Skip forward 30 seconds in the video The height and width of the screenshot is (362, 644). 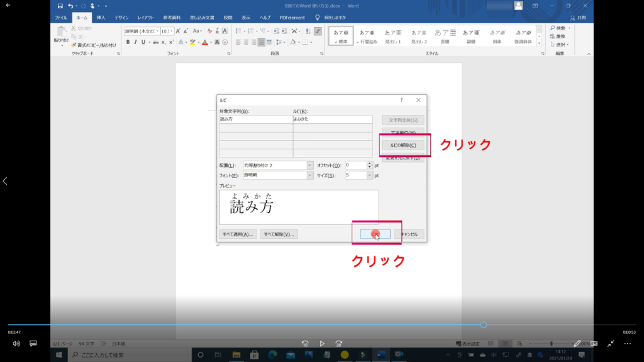[x=339, y=344]
